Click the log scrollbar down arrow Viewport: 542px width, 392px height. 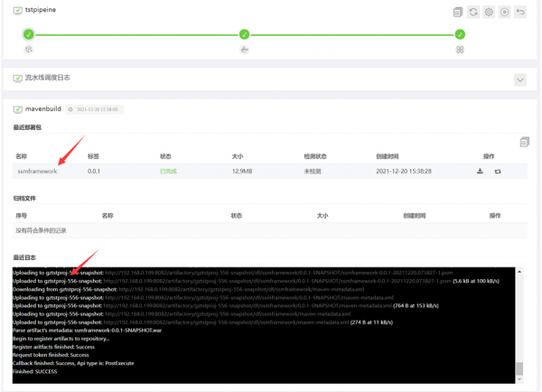519,379
